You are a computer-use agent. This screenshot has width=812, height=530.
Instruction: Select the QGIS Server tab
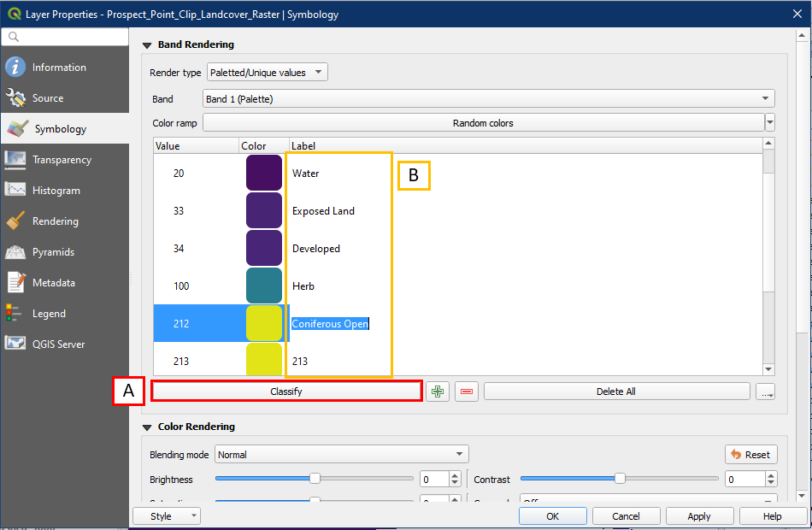[x=58, y=344]
